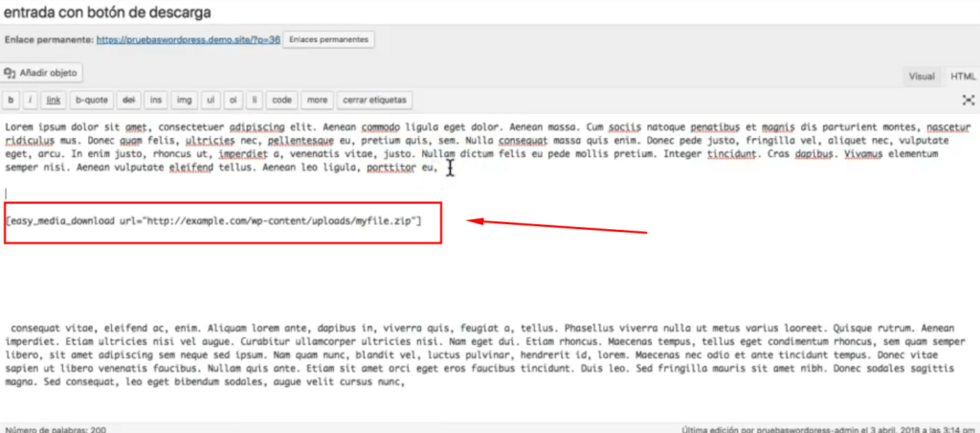Insert a link with link button
The image size is (980, 433).
(54, 100)
